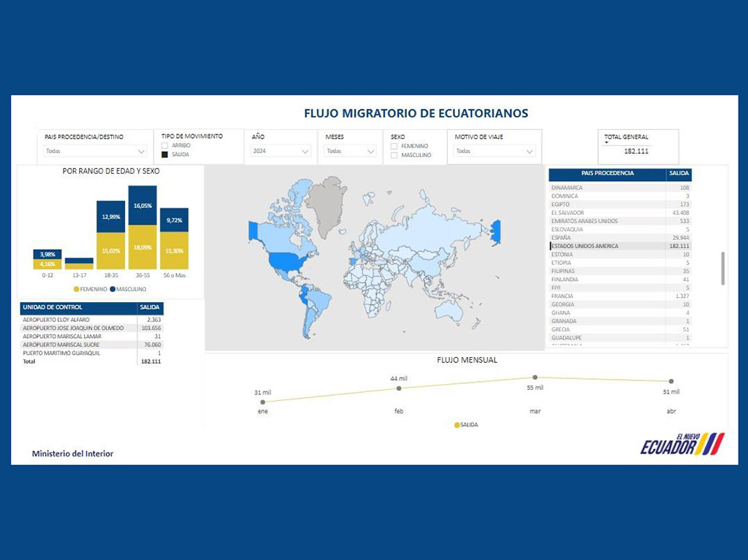Select Aeropuerto Mariscal Sucre row
Viewport: 748px width, 560px height.
pos(80,345)
